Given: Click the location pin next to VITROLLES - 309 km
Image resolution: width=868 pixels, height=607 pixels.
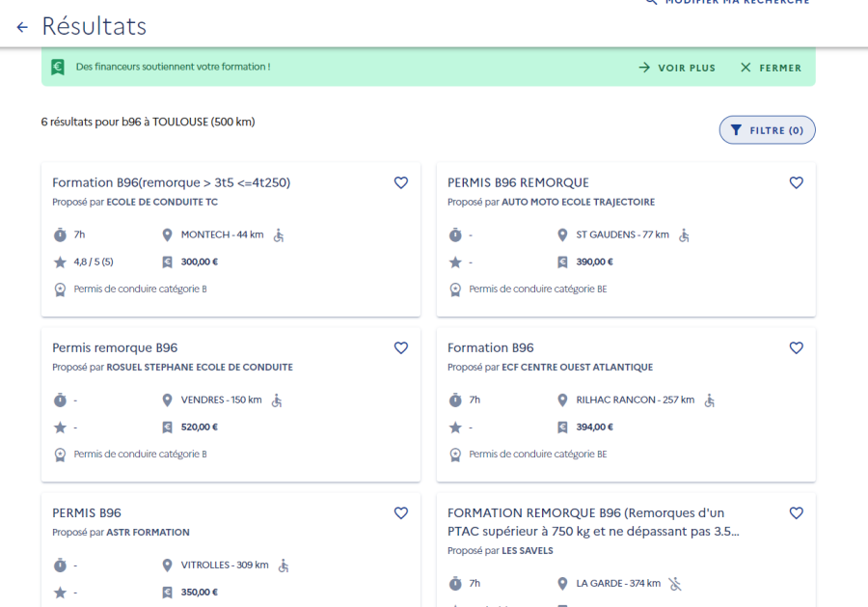Looking at the screenshot, I should coord(167,565).
